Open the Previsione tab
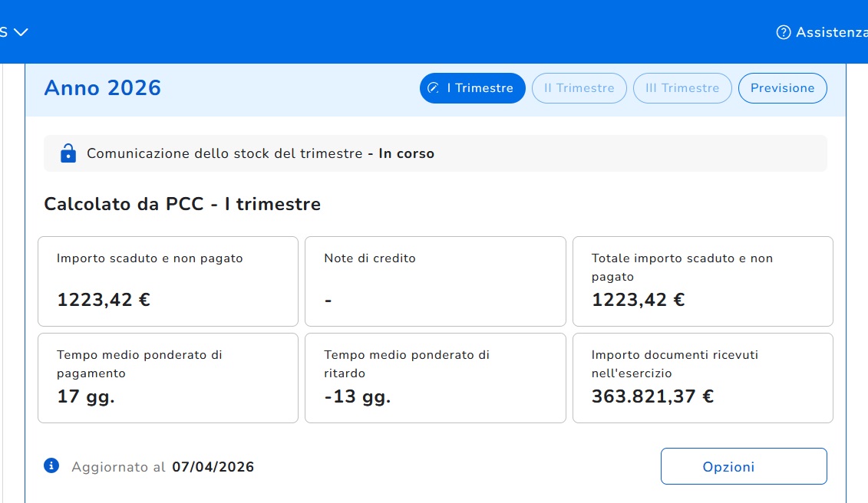Screen dimensions: 868x503 pyautogui.click(x=782, y=88)
